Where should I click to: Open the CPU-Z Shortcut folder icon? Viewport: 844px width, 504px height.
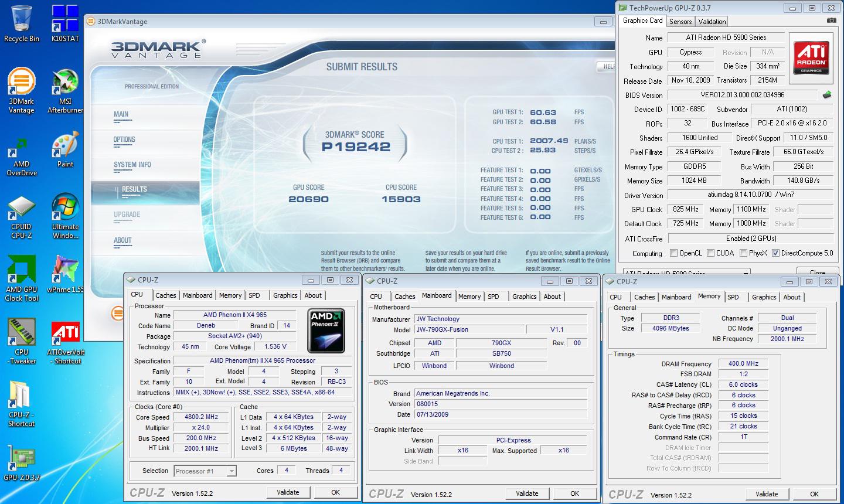pos(22,404)
